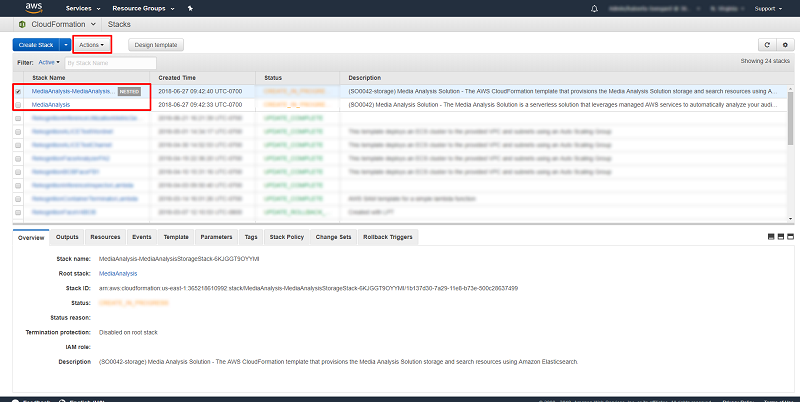Screen dimensions: 800x402
Task: Switch to the Stack Policy tab
Action: [x=287, y=237]
